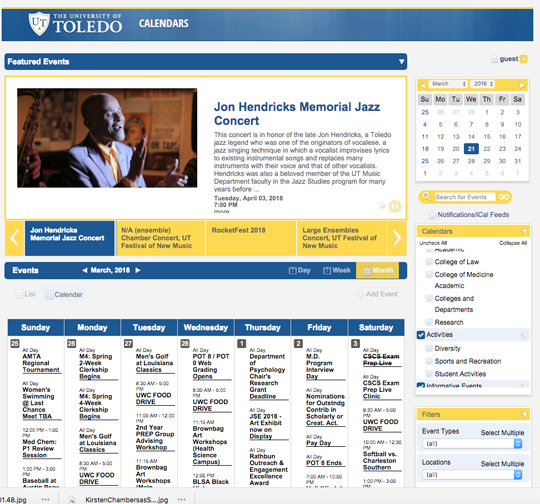This screenshot has width=540, height=504.
Task: Open the guest user dropdown arrow
Action: [523, 59]
